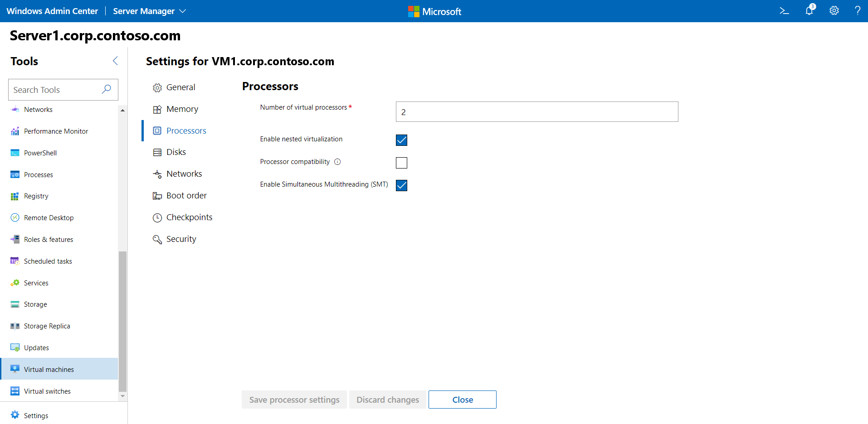The width and height of the screenshot is (868, 424).
Task: Select the Performance Monitor tool
Action: pos(56,131)
